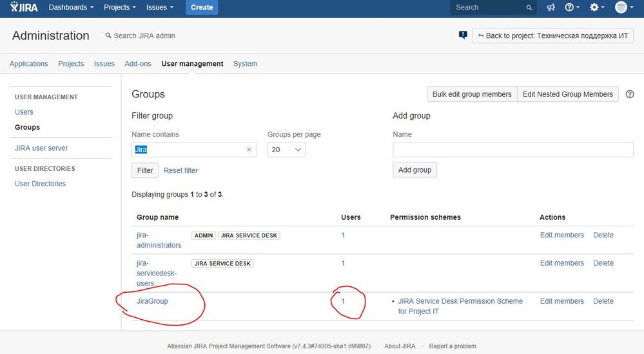Image resolution: width=644 pixels, height=354 pixels.
Task: Click Report a problem footer link
Action: point(453,346)
